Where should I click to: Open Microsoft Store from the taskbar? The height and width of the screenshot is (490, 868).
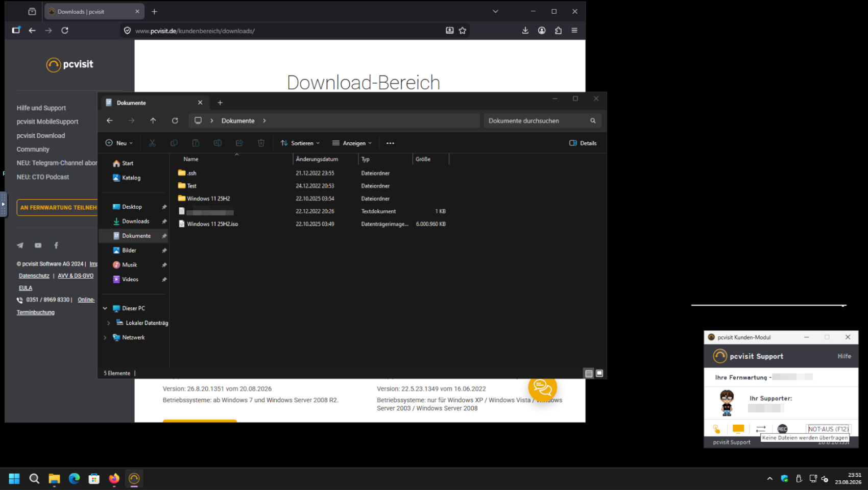coord(94,479)
